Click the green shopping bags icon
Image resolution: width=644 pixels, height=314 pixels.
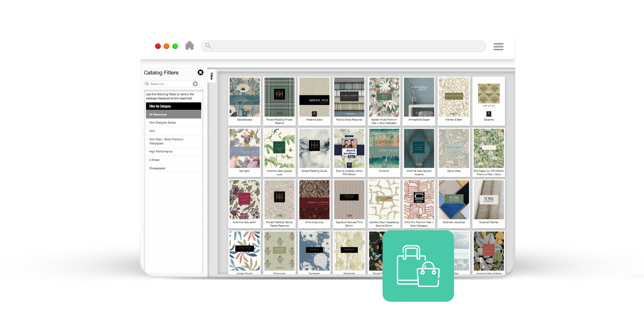click(418, 266)
